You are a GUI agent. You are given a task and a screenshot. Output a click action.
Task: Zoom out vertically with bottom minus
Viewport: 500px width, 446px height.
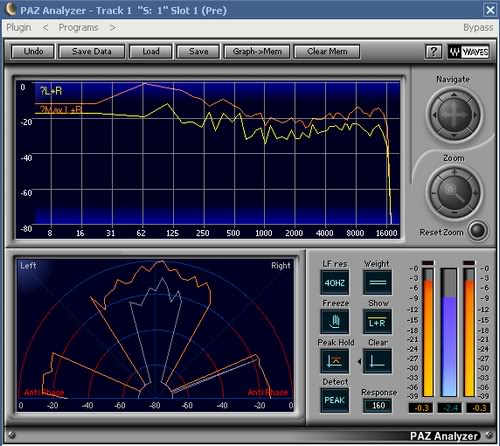coord(454,212)
